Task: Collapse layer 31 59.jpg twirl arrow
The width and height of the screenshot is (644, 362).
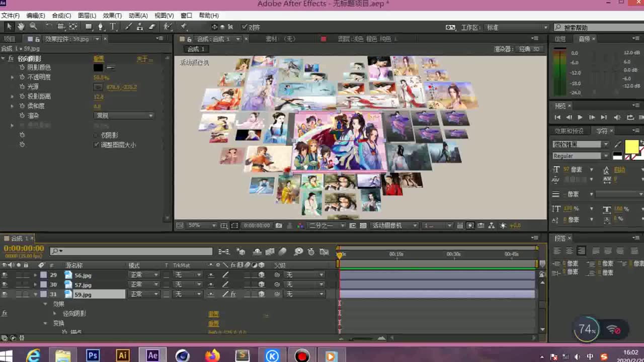Action: (35, 294)
